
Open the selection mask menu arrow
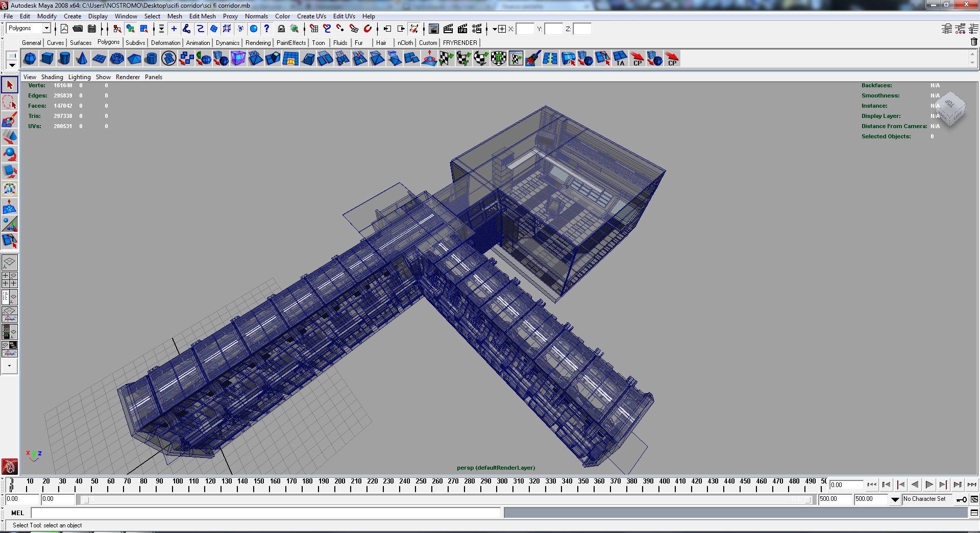point(161,29)
